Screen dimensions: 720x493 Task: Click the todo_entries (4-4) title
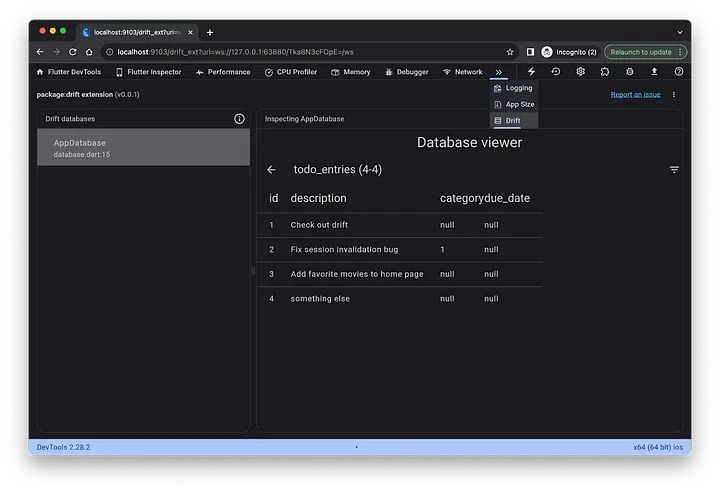click(x=338, y=170)
